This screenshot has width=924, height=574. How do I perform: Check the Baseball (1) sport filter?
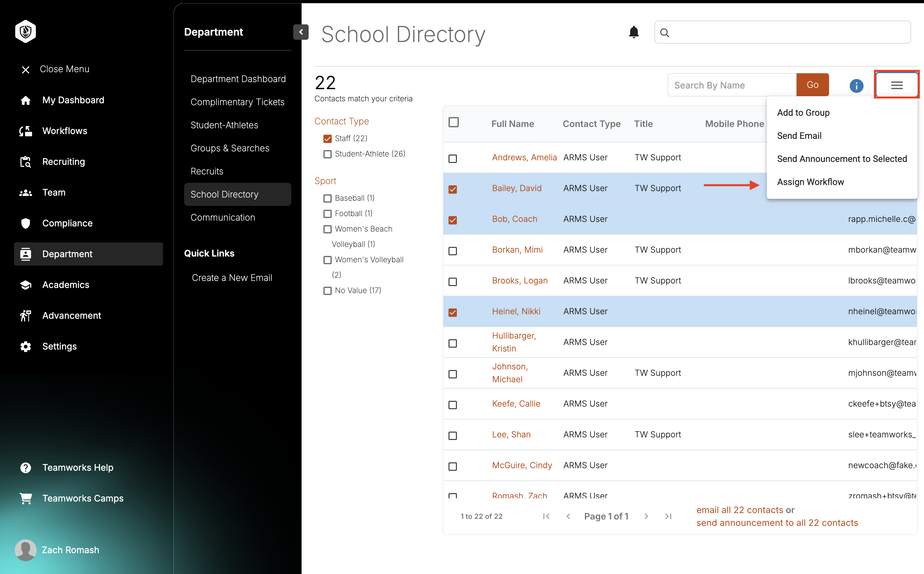327,198
